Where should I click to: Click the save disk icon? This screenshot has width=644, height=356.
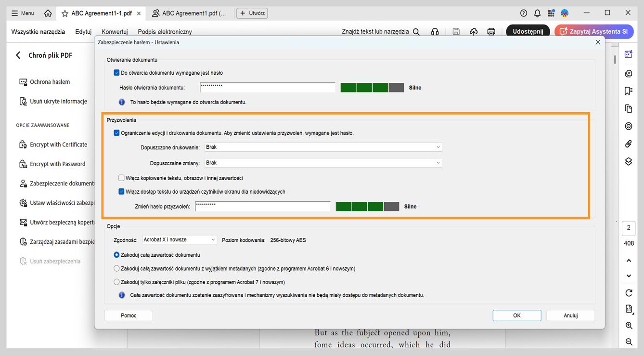point(456,32)
